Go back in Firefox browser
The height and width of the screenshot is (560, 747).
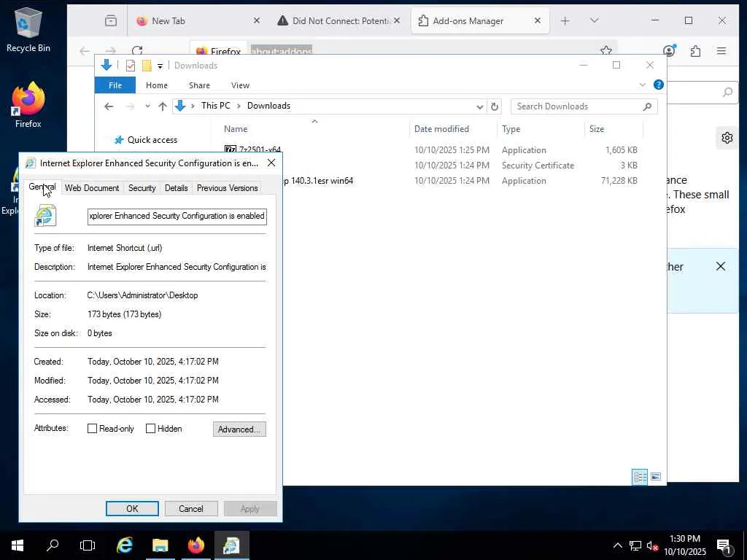pos(85,51)
